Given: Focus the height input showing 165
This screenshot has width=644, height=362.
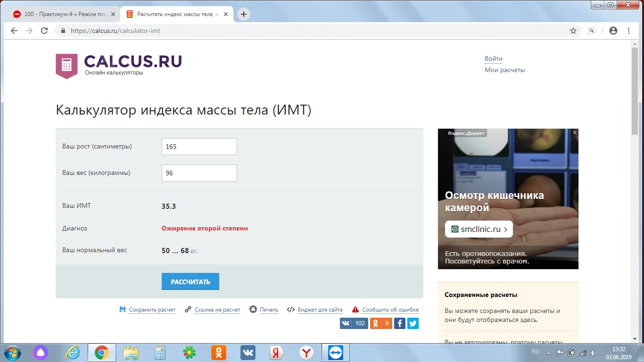Looking at the screenshot, I should tap(199, 147).
